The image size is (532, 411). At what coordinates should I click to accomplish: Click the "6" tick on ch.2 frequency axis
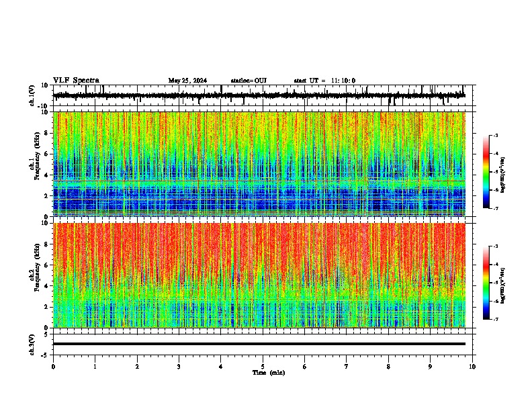pyautogui.click(x=47, y=265)
